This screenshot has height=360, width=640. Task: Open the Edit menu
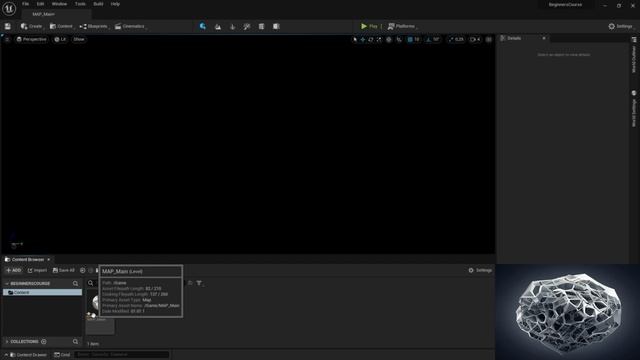click(40, 4)
